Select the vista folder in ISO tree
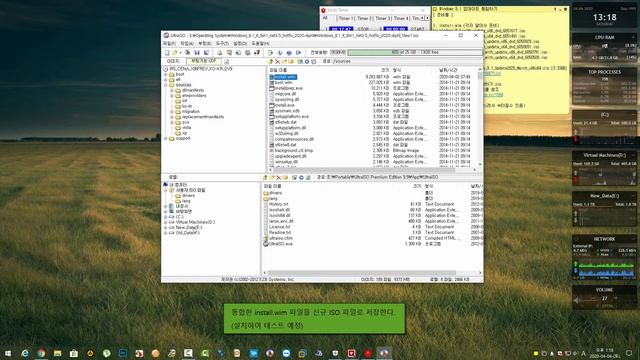Image resolution: width=640 pixels, height=360 pixels. 186,127
